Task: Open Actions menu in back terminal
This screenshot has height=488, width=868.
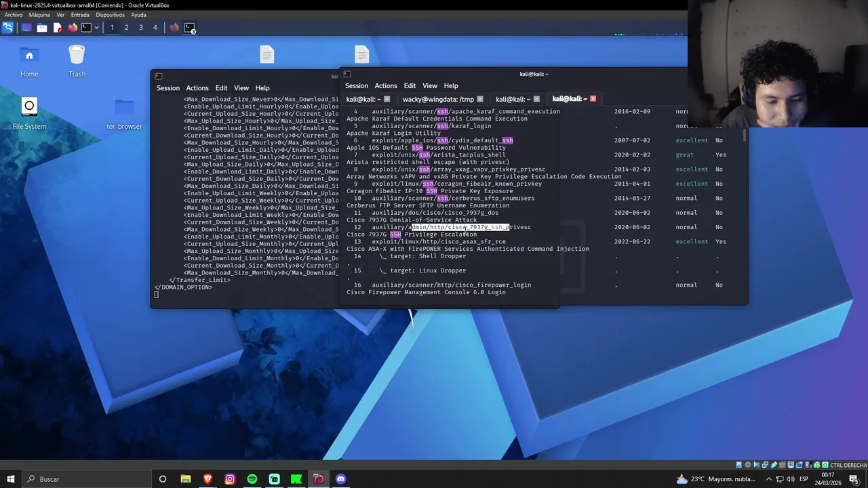Action: 197,88
